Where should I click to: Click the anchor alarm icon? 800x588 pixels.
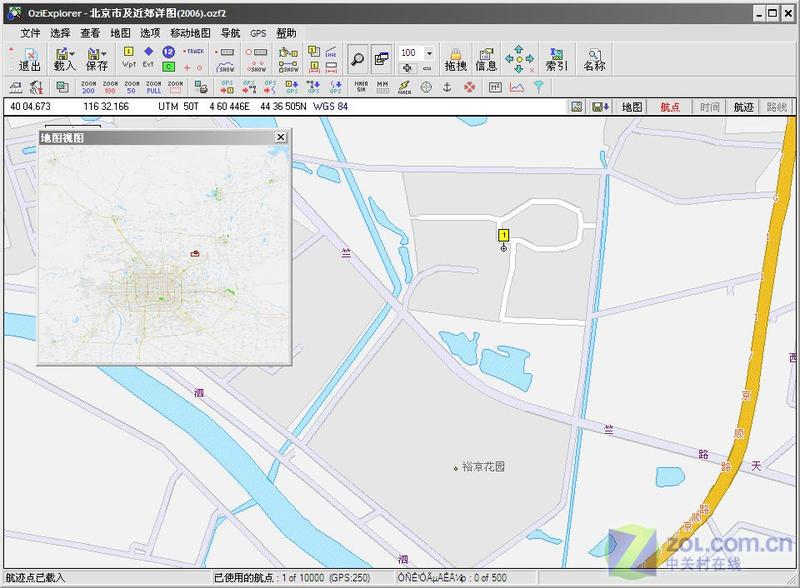click(x=447, y=87)
